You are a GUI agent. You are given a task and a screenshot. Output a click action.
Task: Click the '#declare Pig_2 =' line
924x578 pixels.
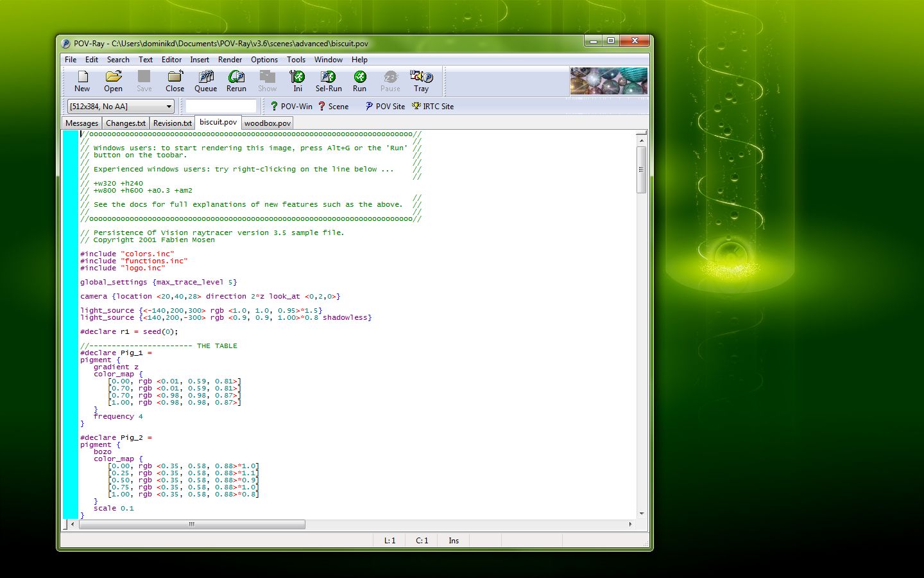click(x=116, y=437)
